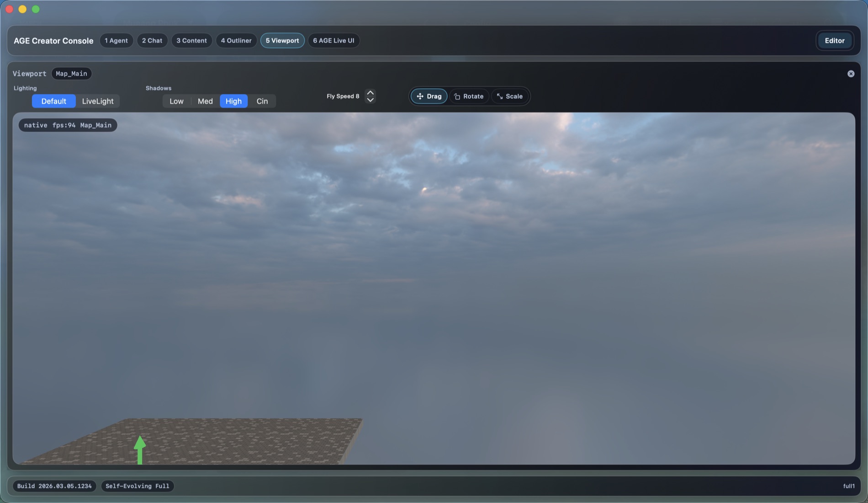Image resolution: width=868 pixels, height=503 pixels.
Task: Open the 3 Content tab
Action: [x=191, y=40]
